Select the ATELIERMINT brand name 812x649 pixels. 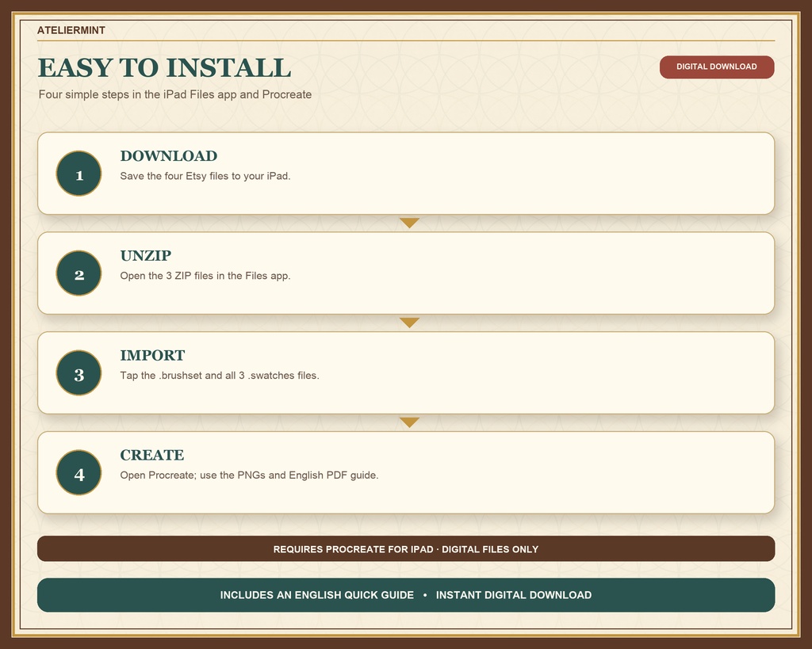point(71,31)
